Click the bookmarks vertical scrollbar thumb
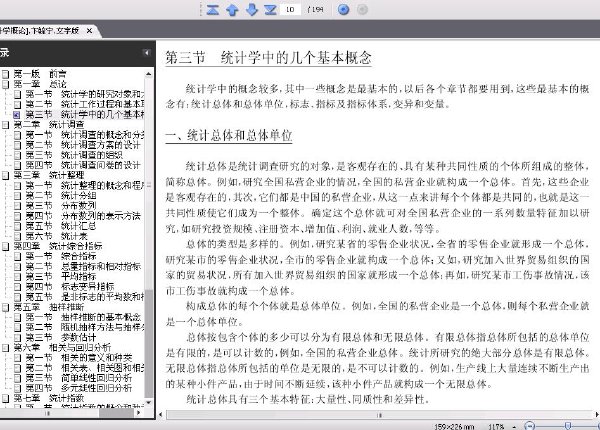 pyautogui.click(x=148, y=342)
